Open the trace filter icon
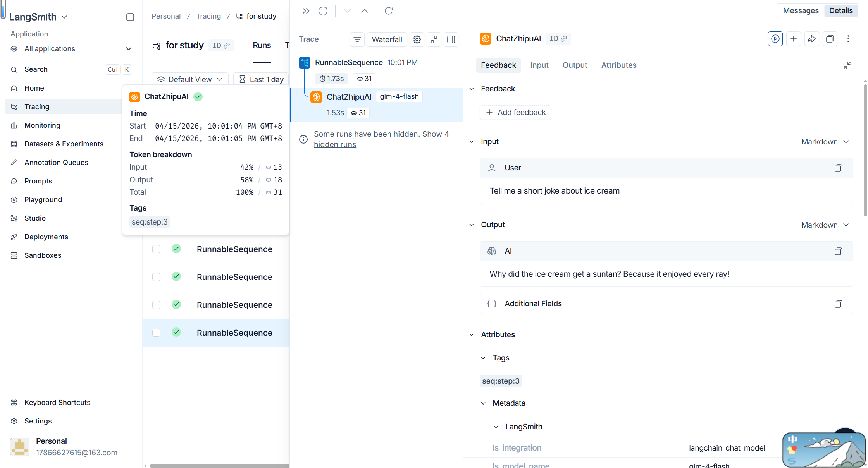 coord(357,39)
